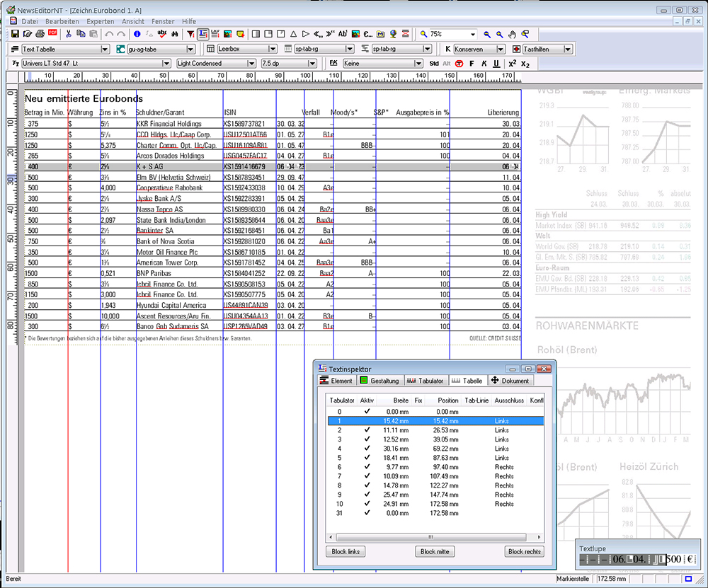
Task: Click the Ausschluss column header in Textinspektor
Action: [509, 400]
